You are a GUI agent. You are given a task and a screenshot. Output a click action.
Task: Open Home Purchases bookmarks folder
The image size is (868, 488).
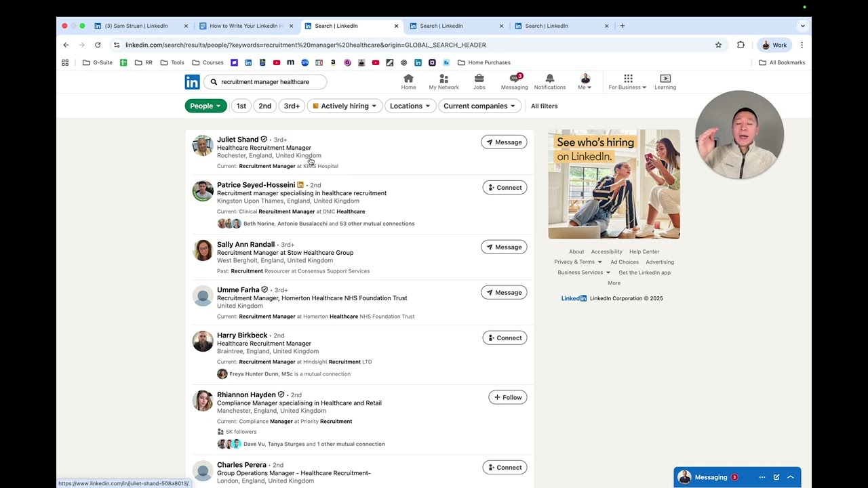pyautogui.click(x=484, y=62)
